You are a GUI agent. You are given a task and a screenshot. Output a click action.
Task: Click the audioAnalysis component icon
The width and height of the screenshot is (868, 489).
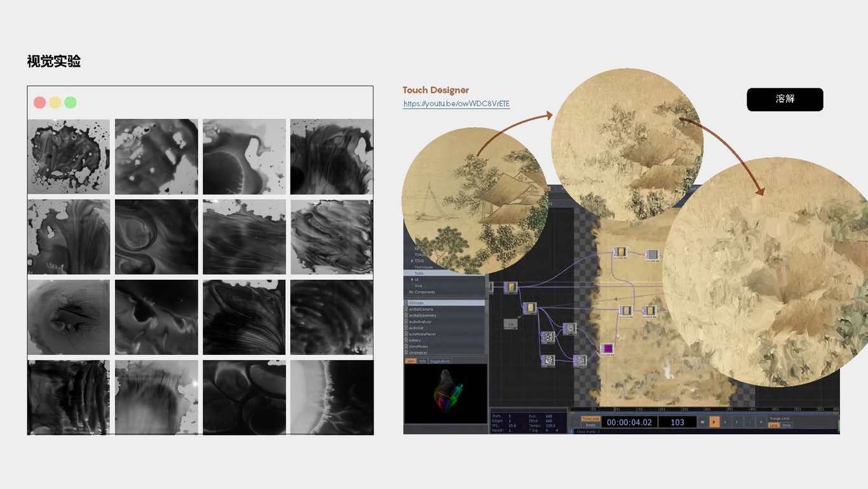coord(406,322)
